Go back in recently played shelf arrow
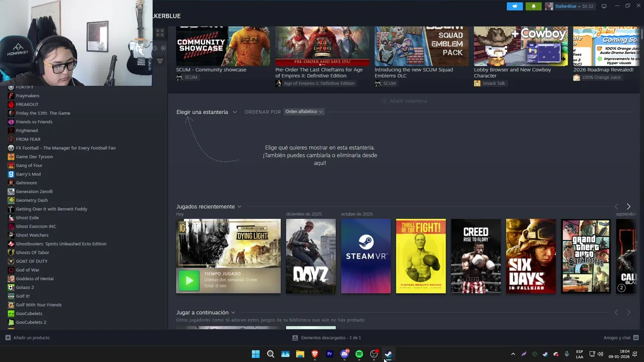 (616, 207)
